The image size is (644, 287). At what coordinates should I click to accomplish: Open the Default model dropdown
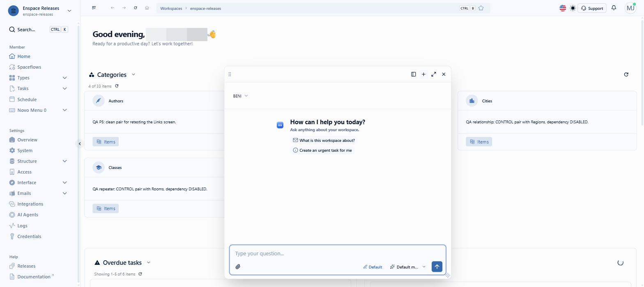(x=408, y=267)
